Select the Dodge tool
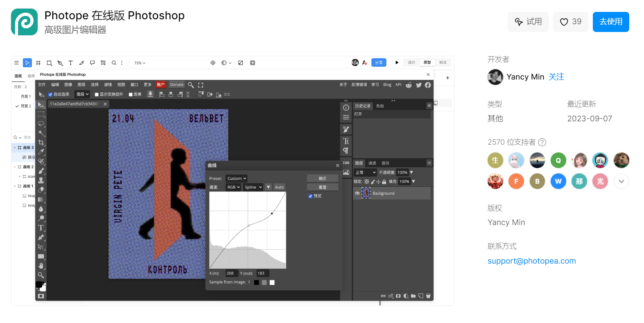 [41, 218]
